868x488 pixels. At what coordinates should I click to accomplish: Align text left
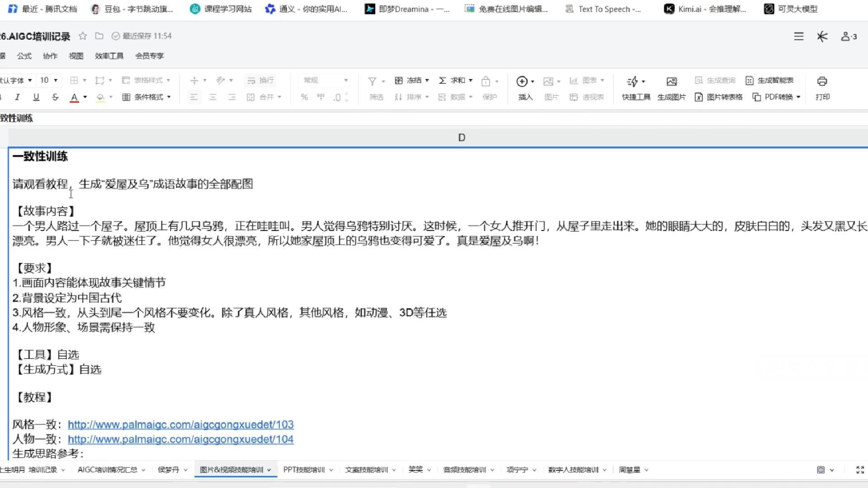194,97
